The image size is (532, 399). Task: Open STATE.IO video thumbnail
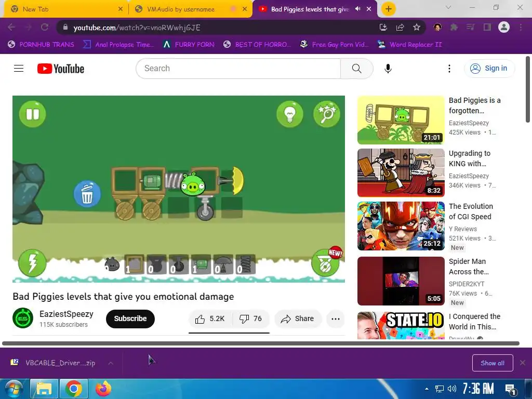(x=401, y=325)
